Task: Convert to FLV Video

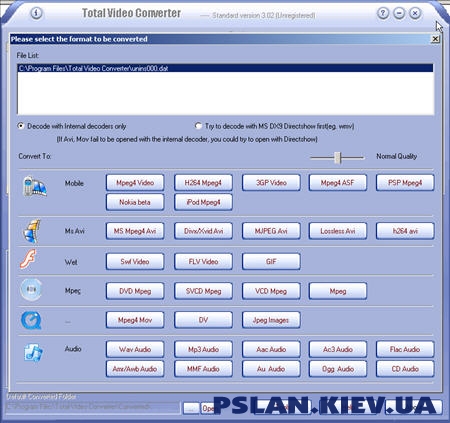Action: coord(203,262)
